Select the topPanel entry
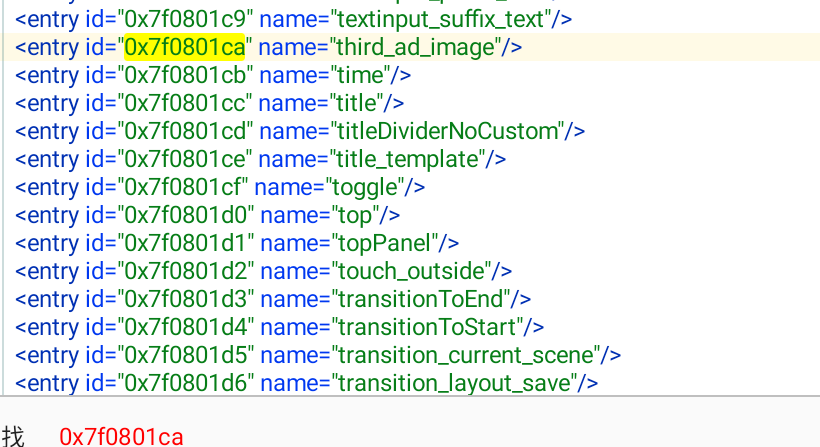The height and width of the screenshot is (447, 820). tap(237, 243)
